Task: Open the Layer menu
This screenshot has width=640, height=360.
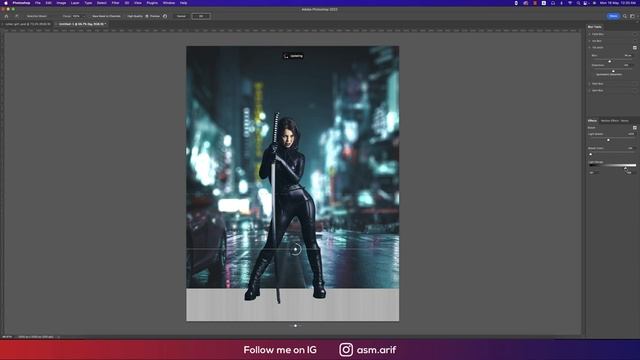Action: [x=75, y=3]
